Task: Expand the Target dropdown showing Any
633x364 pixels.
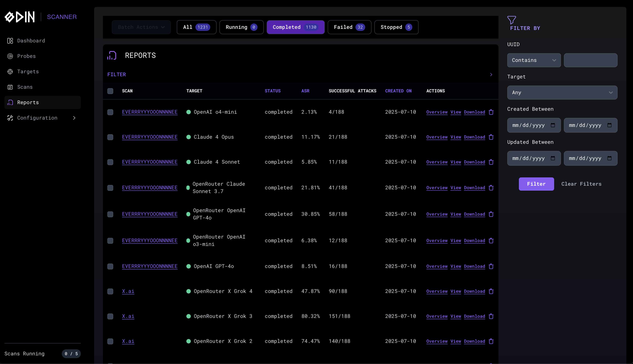Action: [x=562, y=93]
